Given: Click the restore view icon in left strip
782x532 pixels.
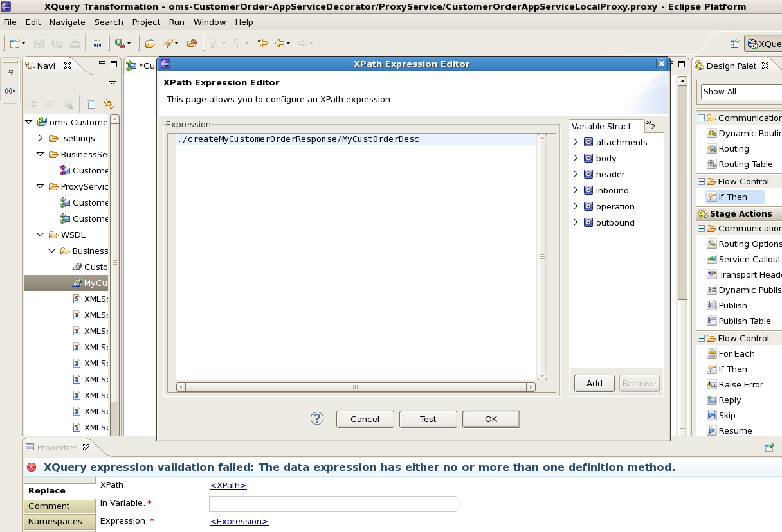Looking at the screenshot, I should tap(10, 73).
